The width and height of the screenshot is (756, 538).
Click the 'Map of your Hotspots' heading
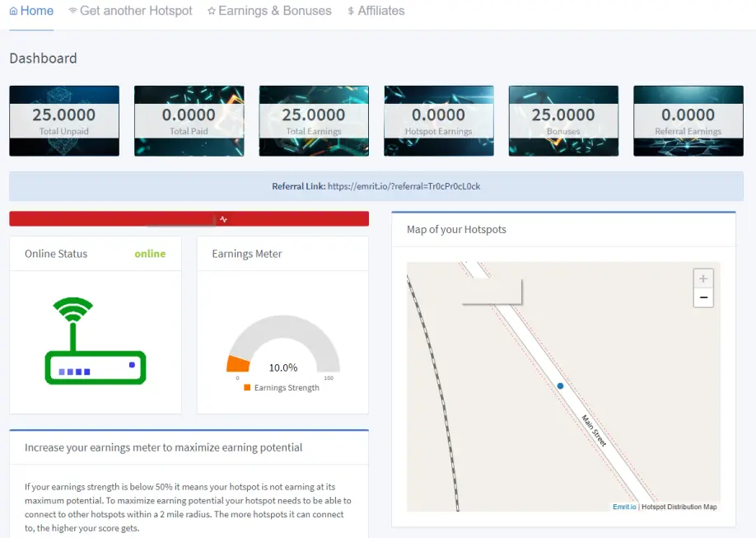pyautogui.click(x=456, y=230)
